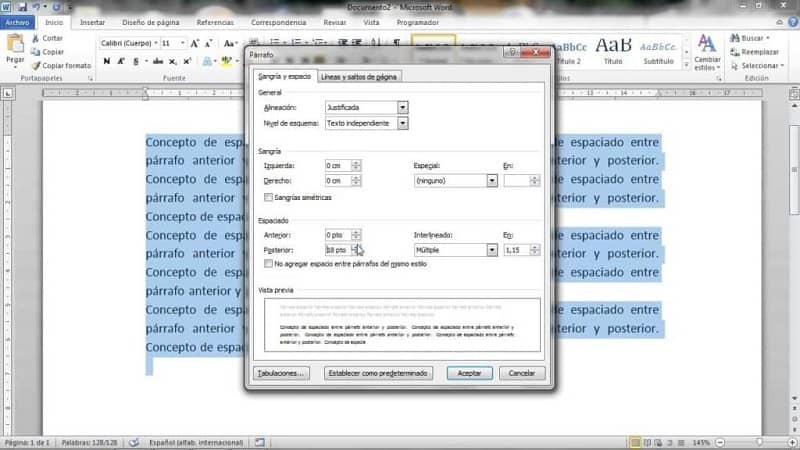Toggle underline (S) formatting
The height and width of the screenshot is (450, 800).
(136, 61)
